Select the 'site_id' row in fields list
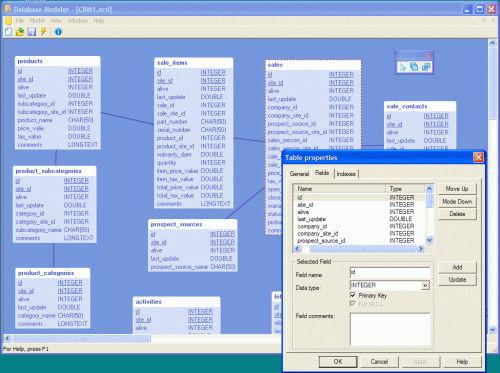Viewport: 500px width, 373px height. click(359, 205)
